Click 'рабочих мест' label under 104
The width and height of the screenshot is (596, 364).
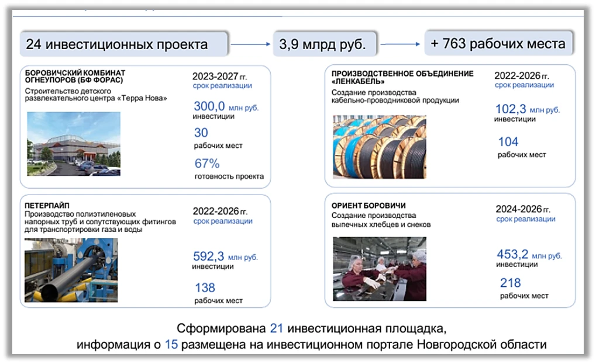(522, 154)
